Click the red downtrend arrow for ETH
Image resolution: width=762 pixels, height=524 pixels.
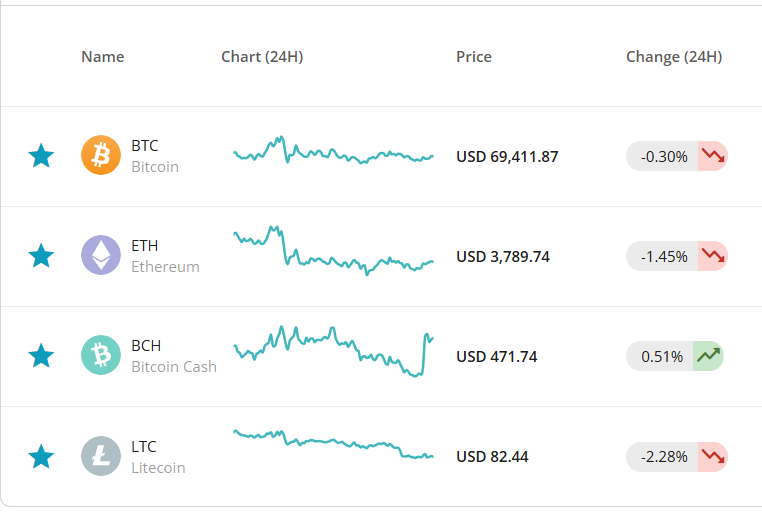(713, 256)
